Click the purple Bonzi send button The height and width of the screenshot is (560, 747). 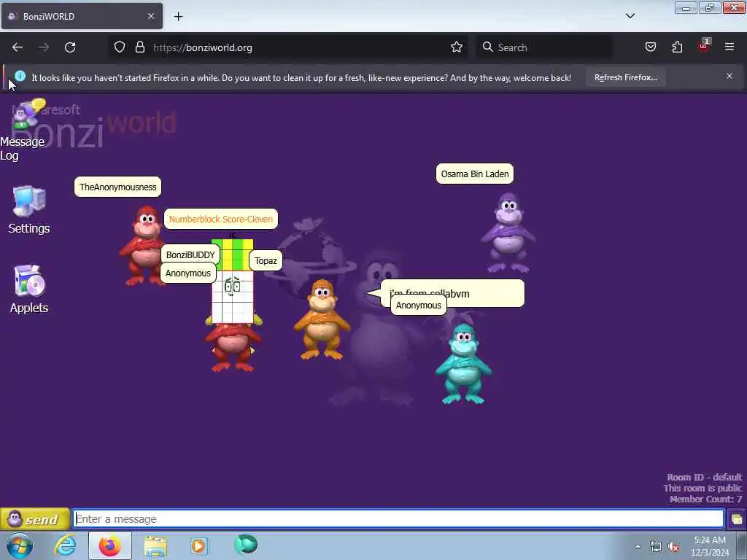[x=35, y=519]
